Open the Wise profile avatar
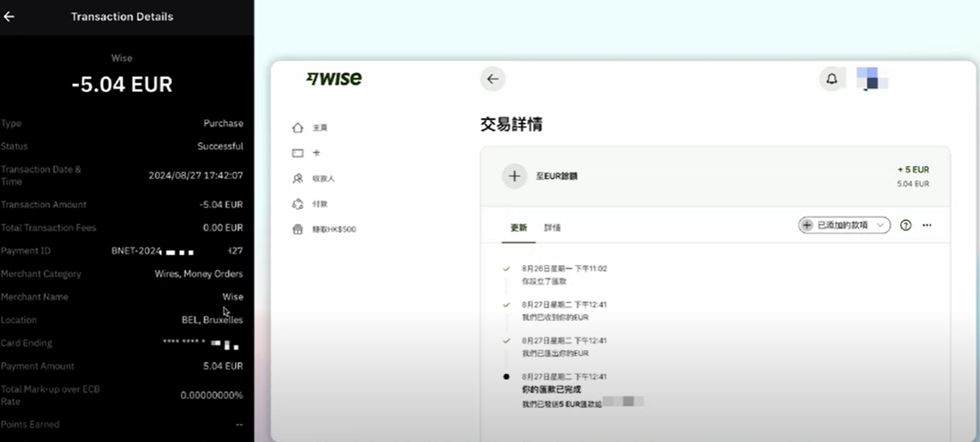The image size is (980, 442). click(872, 79)
